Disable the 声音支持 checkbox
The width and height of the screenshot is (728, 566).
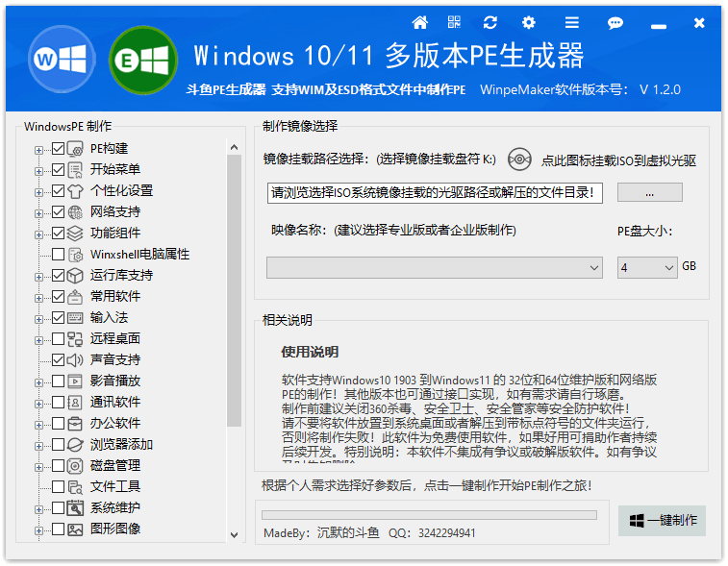tap(58, 360)
